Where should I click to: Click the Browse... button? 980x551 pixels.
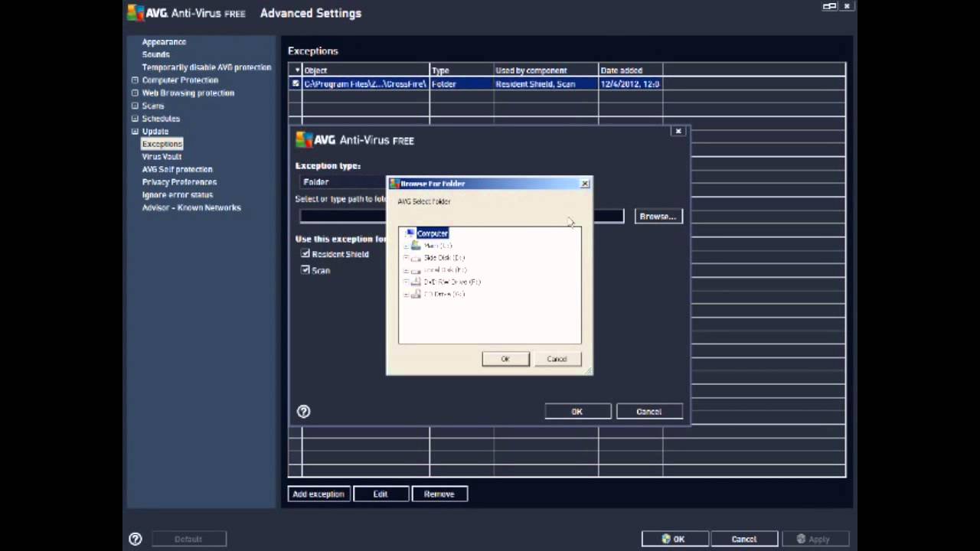tap(658, 217)
